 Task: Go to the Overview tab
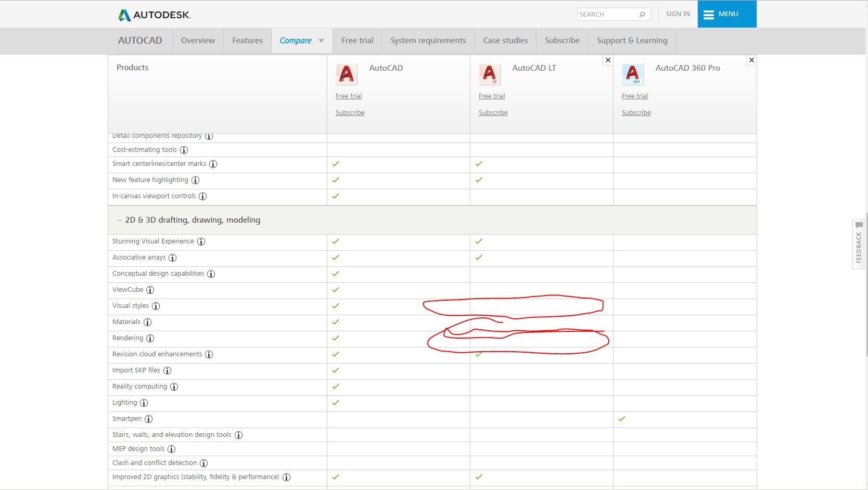tap(198, 41)
